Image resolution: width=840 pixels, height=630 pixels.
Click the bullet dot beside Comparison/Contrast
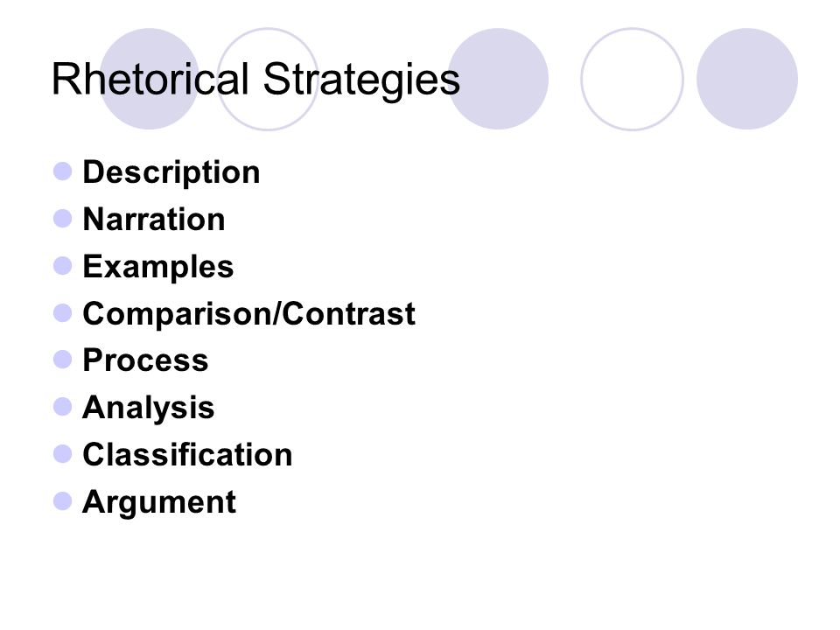pos(63,313)
